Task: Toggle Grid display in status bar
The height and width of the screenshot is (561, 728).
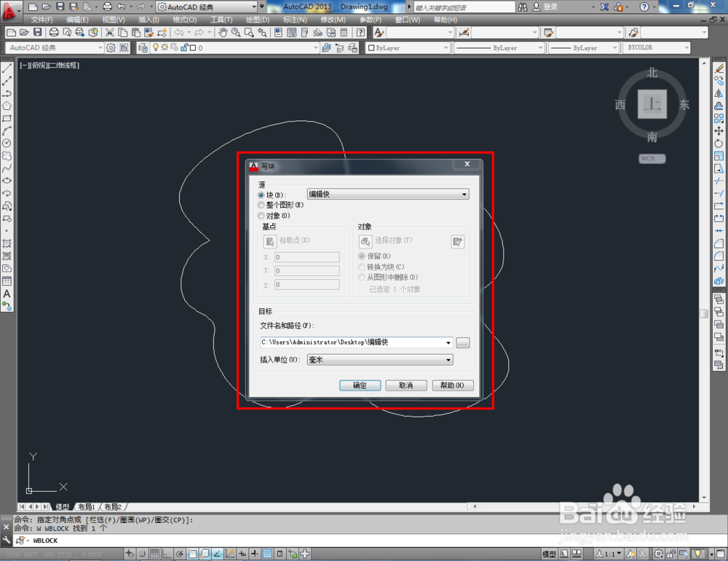Action: click(x=154, y=554)
